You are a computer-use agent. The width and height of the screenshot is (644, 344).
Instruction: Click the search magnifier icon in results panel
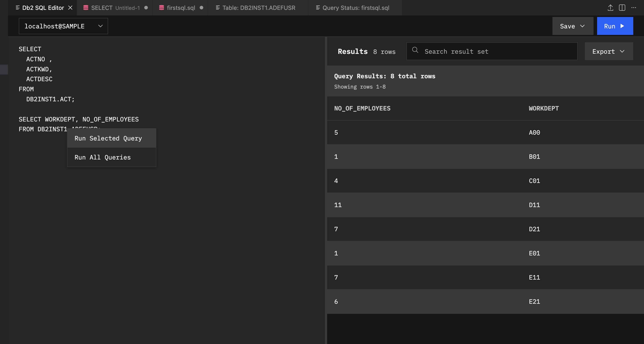coord(415,51)
